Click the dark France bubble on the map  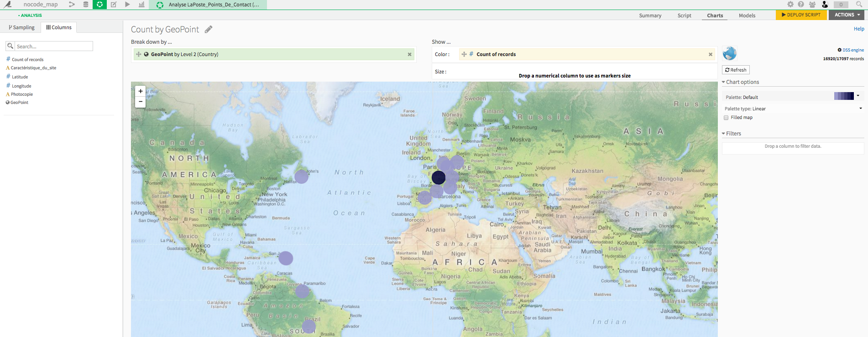tap(439, 177)
